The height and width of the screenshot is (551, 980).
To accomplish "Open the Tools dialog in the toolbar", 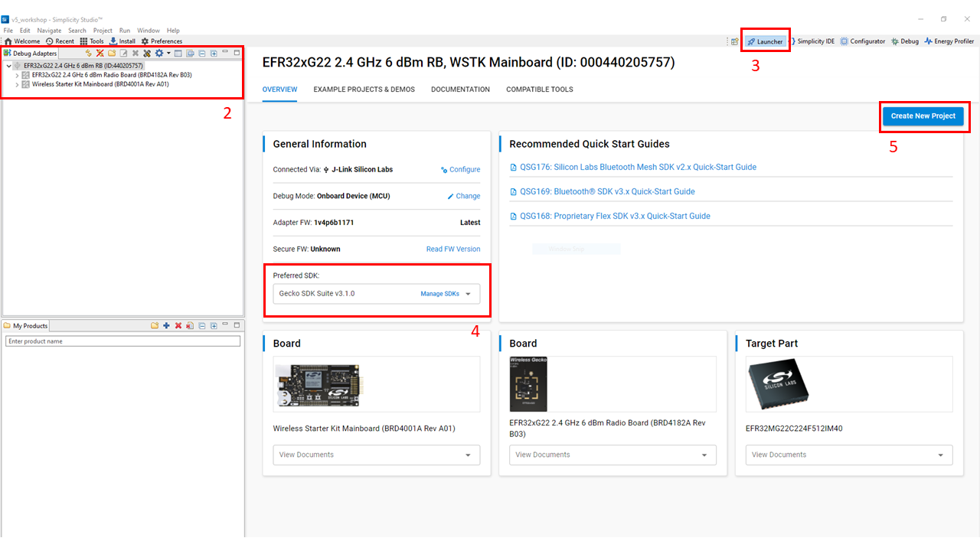I will [92, 41].
